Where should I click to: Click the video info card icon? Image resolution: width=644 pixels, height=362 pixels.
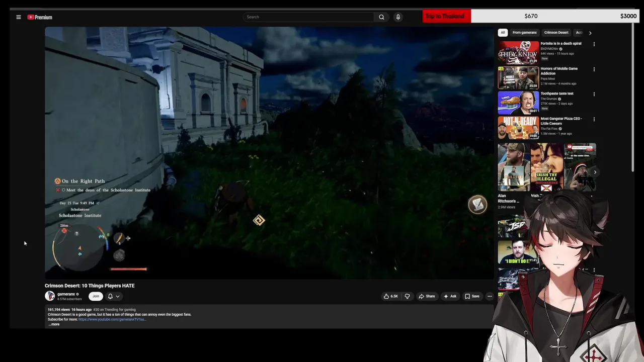pyautogui.click(x=477, y=205)
